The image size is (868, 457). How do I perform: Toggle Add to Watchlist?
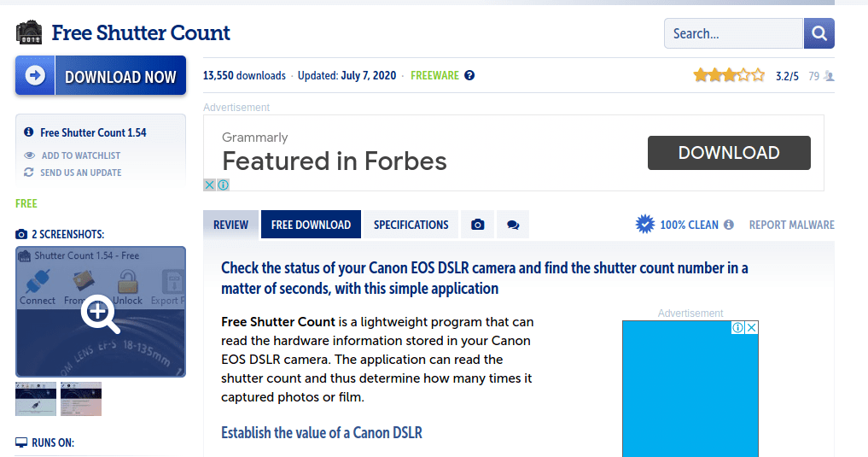(80, 155)
